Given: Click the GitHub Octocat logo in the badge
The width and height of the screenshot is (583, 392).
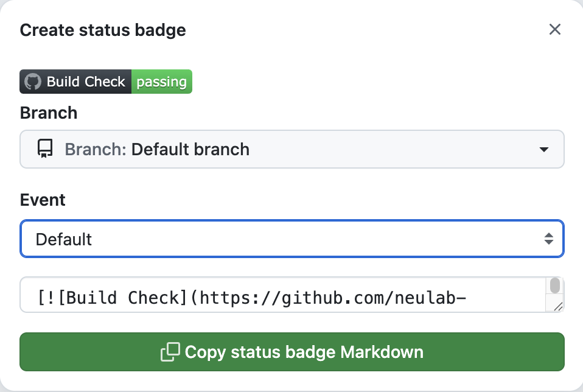Looking at the screenshot, I should 33,82.
